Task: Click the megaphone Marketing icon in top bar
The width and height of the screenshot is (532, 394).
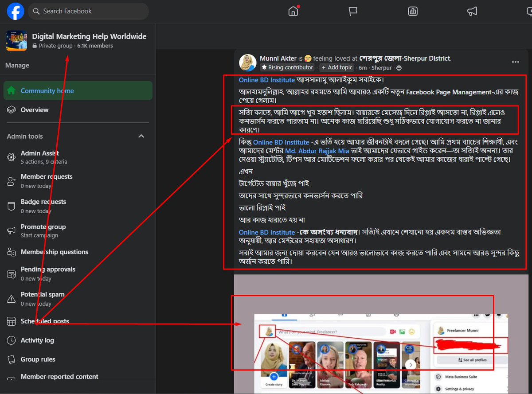Action: [x=472, y=12]
